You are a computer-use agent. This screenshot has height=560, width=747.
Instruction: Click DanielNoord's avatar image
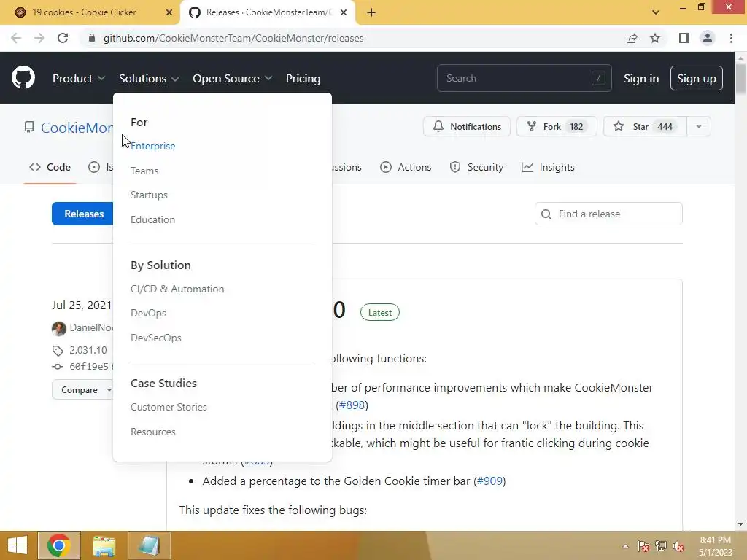tap(58, 328)
